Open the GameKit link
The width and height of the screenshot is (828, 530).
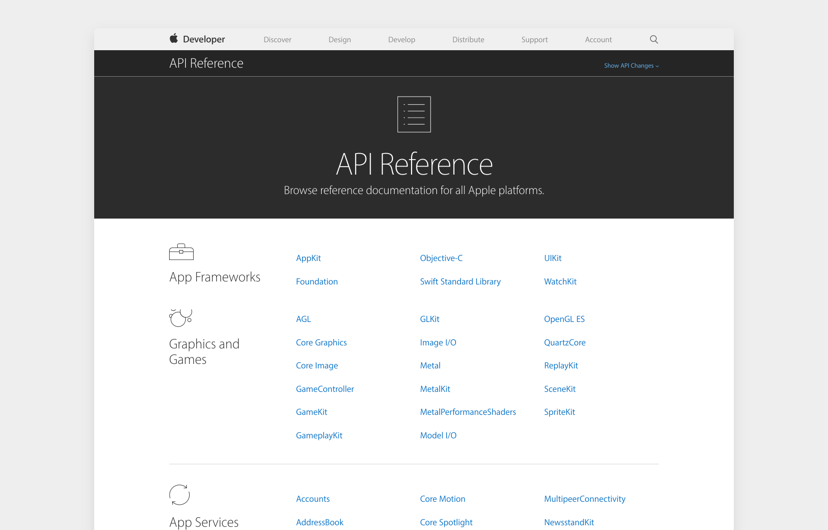pyautogui.click(x=312, y=412)
